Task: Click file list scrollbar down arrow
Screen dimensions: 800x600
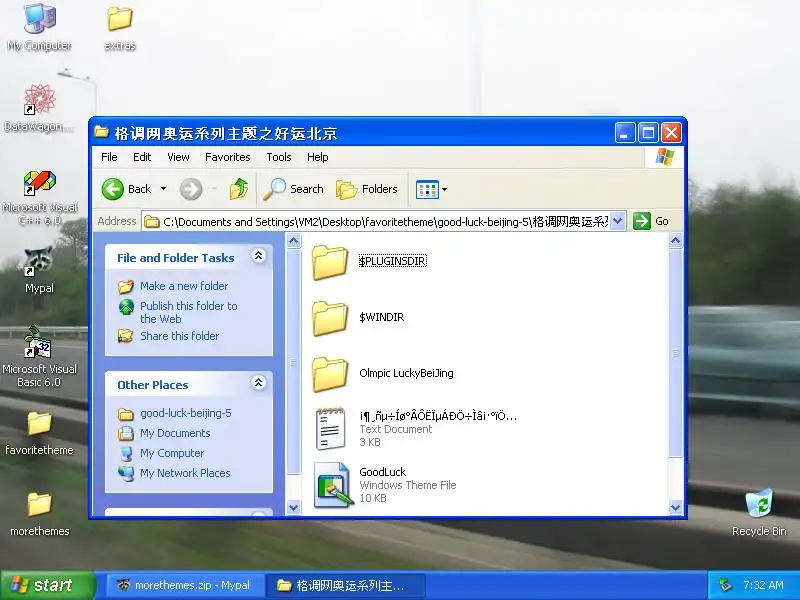Action: coord(676,508)
